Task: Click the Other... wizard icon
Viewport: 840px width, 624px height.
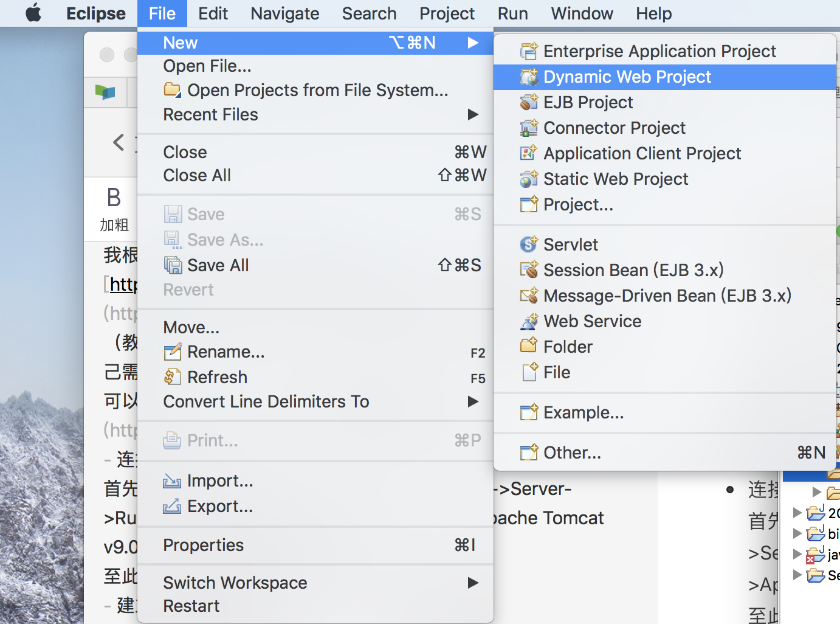Action: (x=529, y=452)
